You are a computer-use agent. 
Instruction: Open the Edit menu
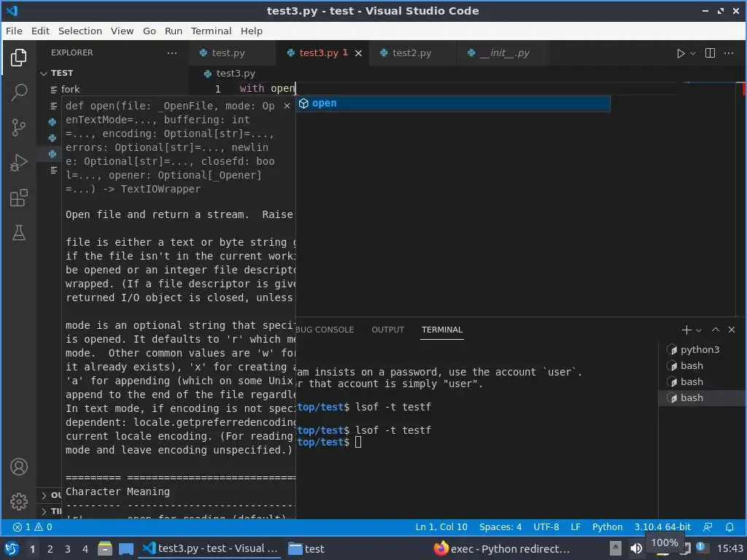[x=41, y=31]
